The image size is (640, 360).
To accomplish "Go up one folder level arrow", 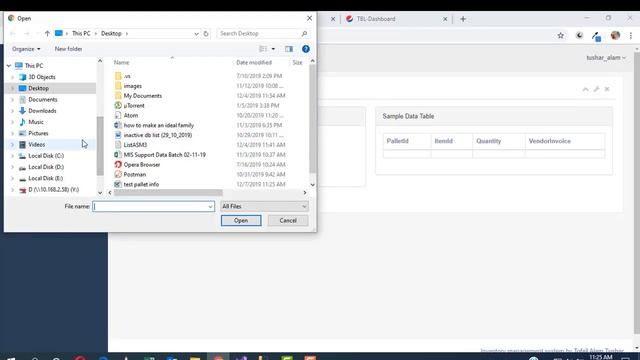I will pos(47,33).
